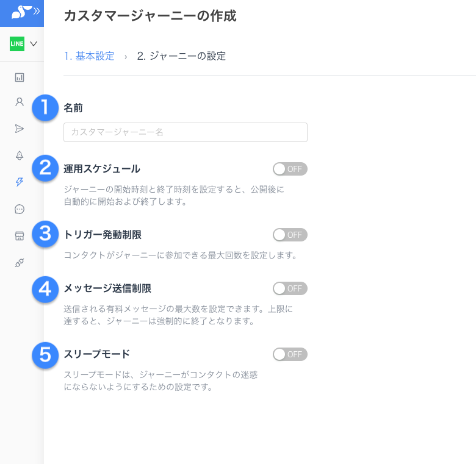Enable the 運用スケジュール toggle

290,169
